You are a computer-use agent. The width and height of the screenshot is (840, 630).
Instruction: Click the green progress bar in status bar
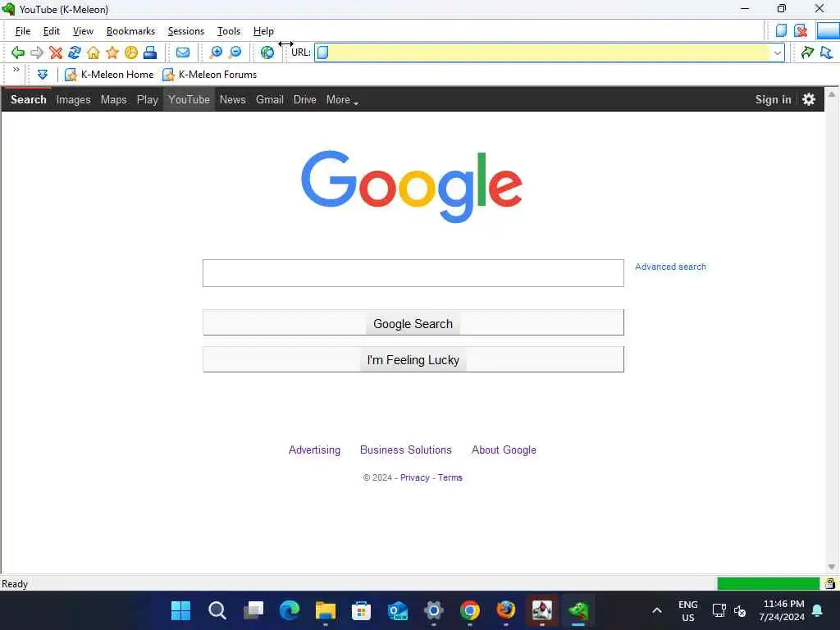coord(768,583)
